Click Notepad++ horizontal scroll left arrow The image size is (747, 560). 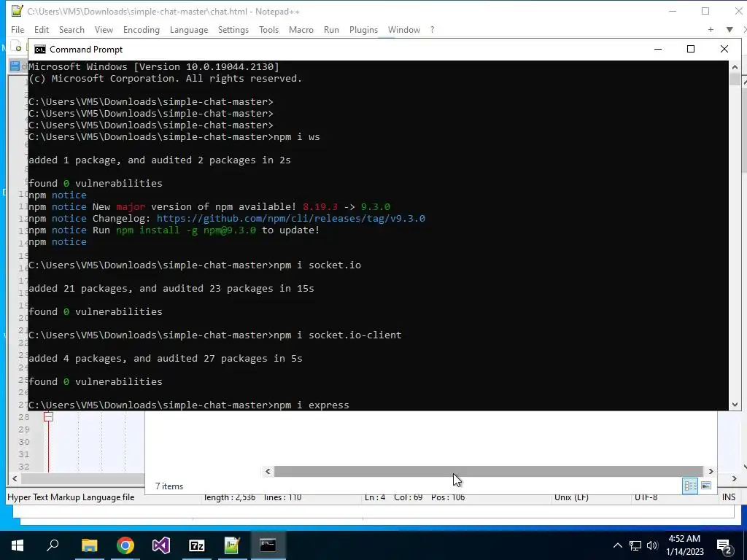tap(15, 478)
